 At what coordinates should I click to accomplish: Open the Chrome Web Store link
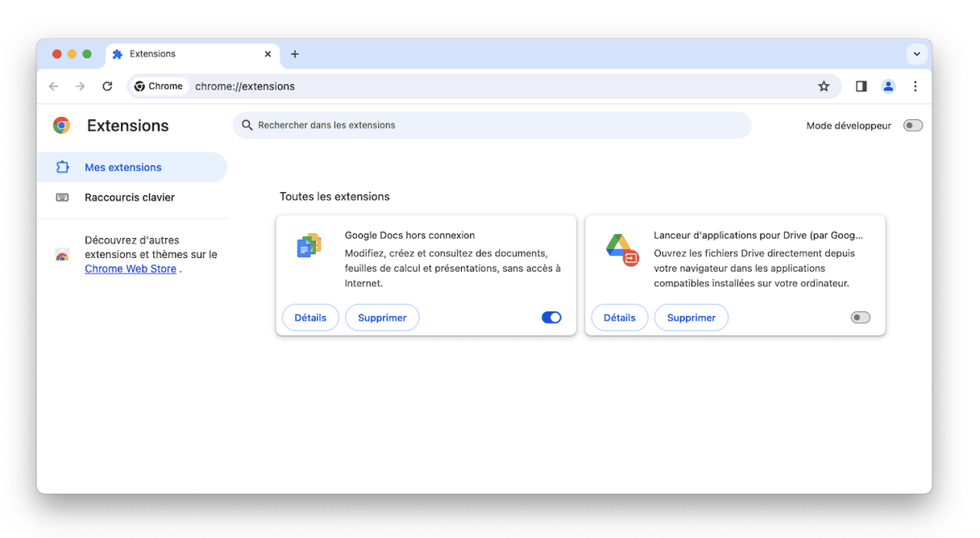pyautogui.click(x=131, y=269)
